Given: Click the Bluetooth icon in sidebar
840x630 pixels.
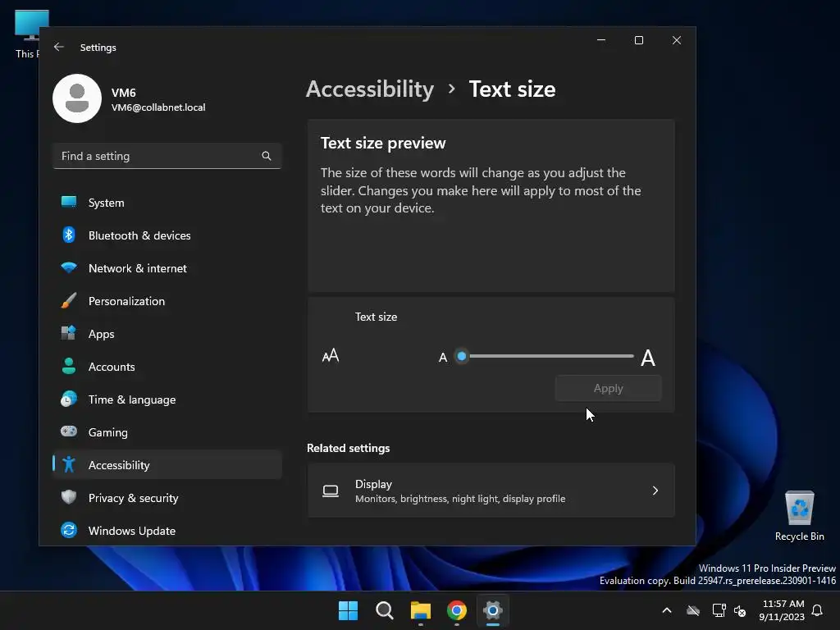Looking at the screenshot, I should click(x=69, y=235).
